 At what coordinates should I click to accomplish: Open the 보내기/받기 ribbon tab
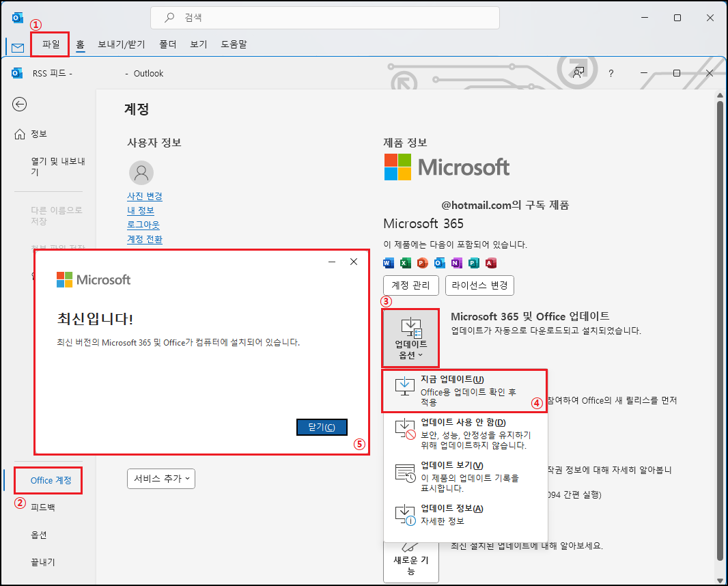pyautogui.click(x=122, y=44)
